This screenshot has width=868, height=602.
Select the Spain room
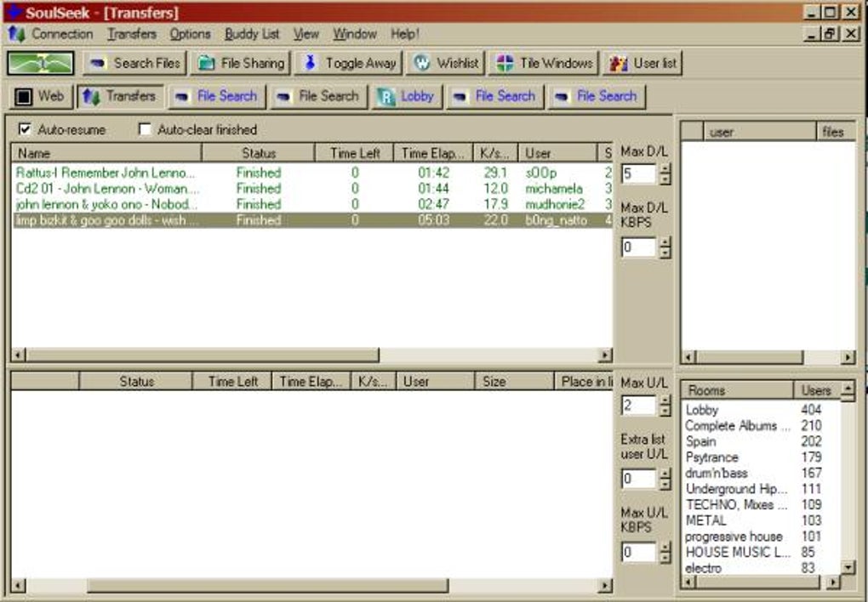761,441
